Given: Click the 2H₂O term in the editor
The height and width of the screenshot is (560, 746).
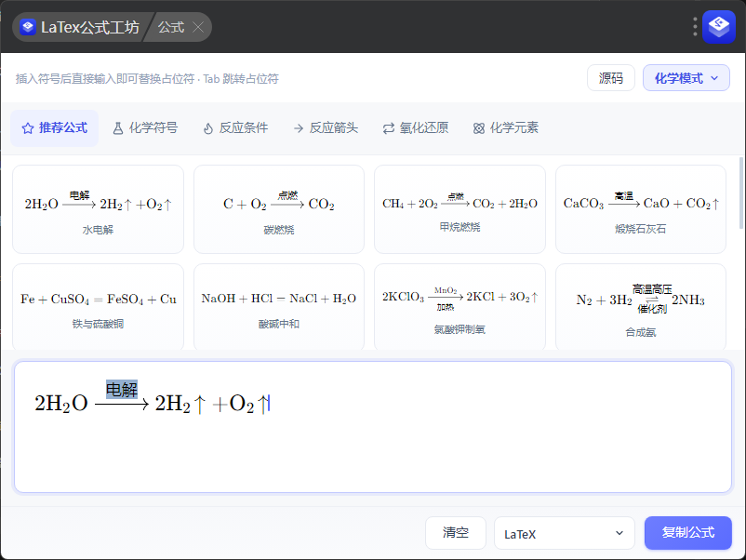Looking at the screenshot, I should point(61,404).
